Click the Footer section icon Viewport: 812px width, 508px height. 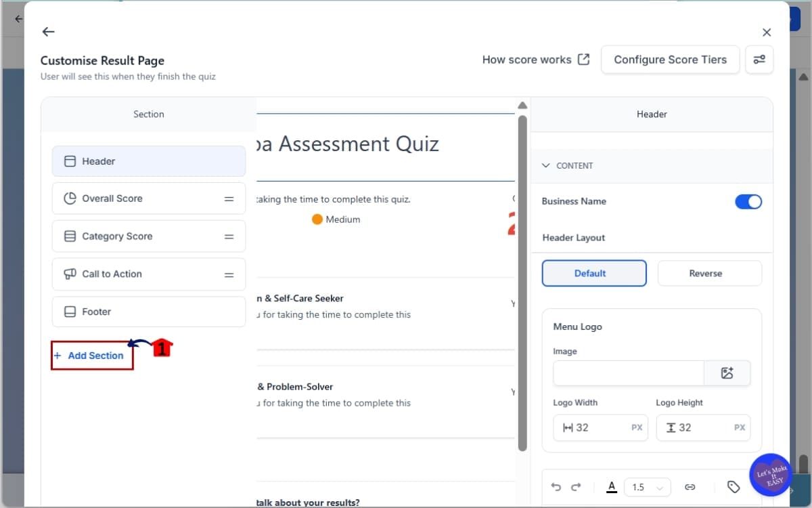pyautogui.click(x=70, y=312)
